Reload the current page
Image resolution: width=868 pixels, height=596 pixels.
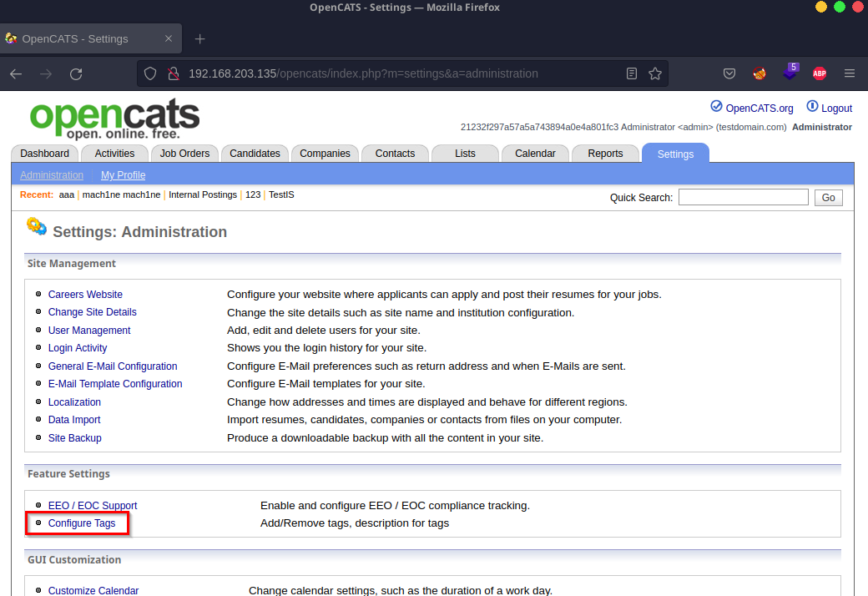[76, 73]
